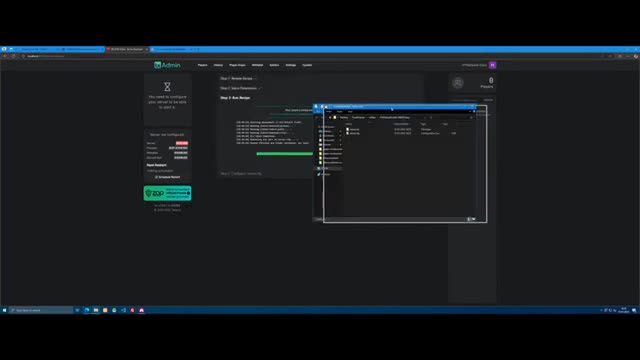Open the Player Drops page

tap(237, 65)
